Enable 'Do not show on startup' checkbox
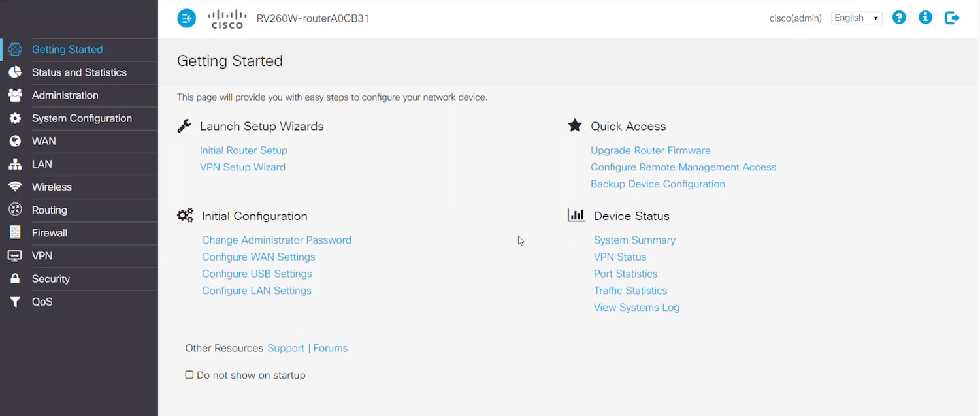Image resolution: width=980 pixels, height=416 pixels. click(x=189, y=375)
